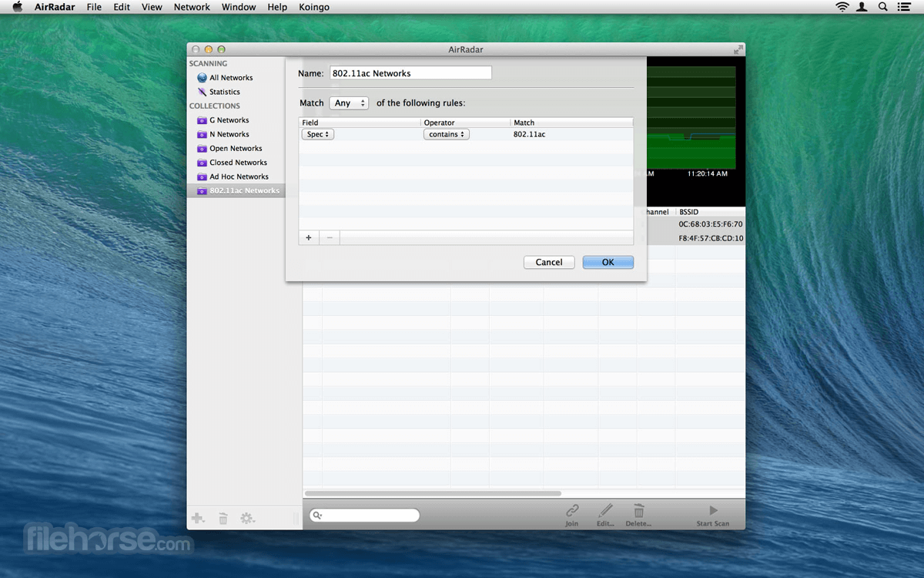Select All Networks globe icon
Viewport: 924px width, 578px height.
click(x=202, y=78)
